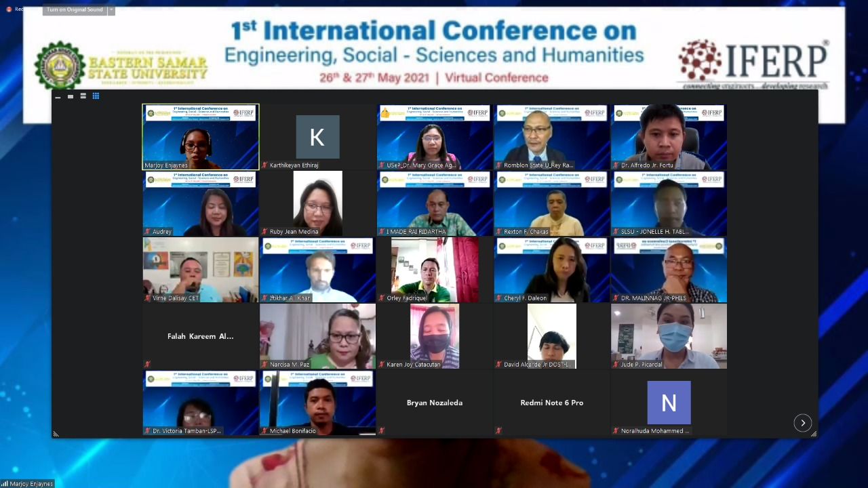This screenshot has height=488, width=868.
Task: Select Marjoy Enjaynes active speaker video tile
Action: click(201, 137)
